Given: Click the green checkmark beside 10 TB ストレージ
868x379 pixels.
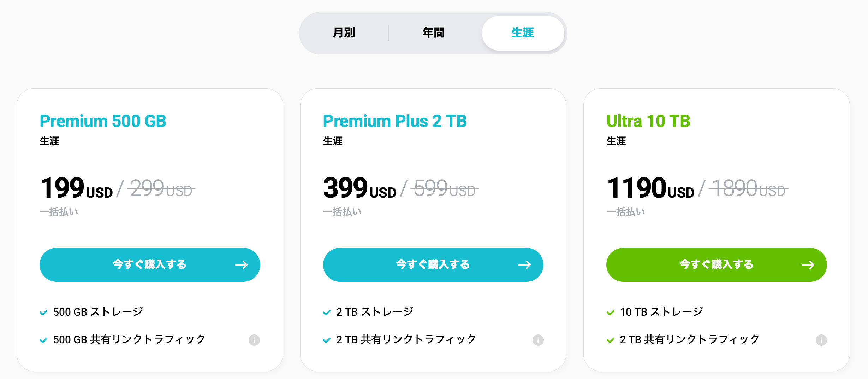Looking at the screenshot, I should pyautogui.click(x=610, y=312).
